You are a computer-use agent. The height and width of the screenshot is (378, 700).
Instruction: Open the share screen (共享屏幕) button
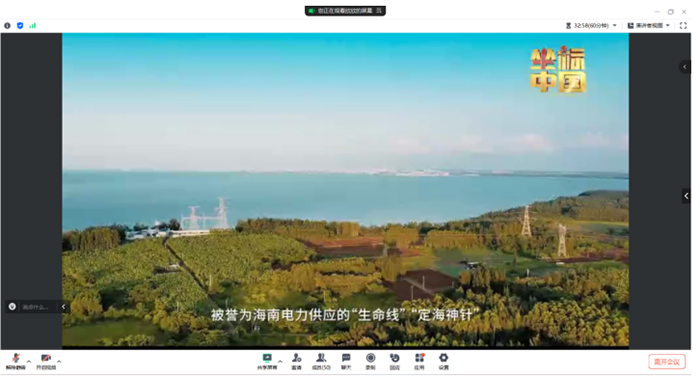pyautogui.click(x=267, y=361)
